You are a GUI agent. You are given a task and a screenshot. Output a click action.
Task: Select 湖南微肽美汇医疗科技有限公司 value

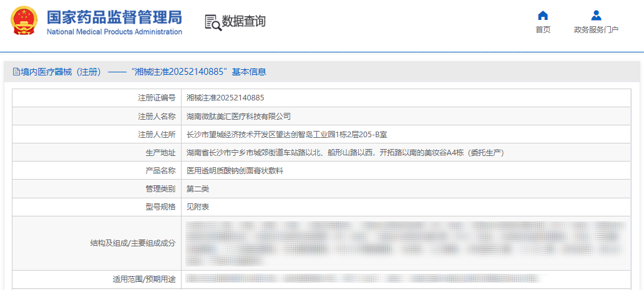[238, 116]
